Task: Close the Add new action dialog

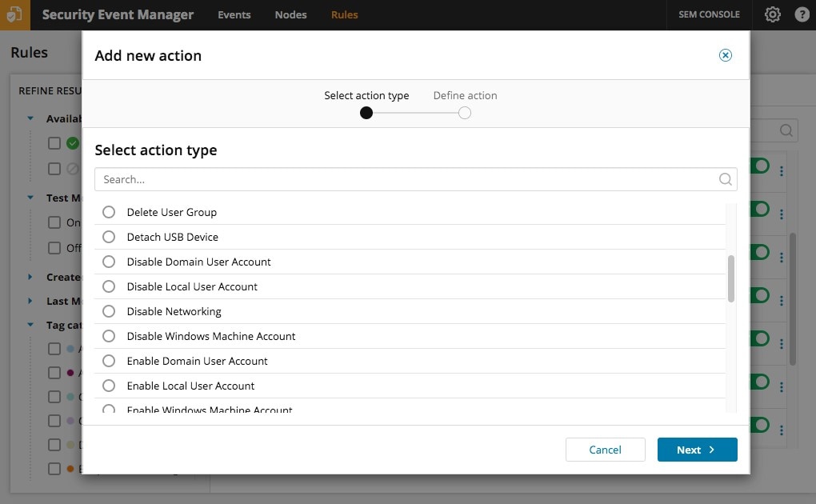Action: (x=725, y=55)
